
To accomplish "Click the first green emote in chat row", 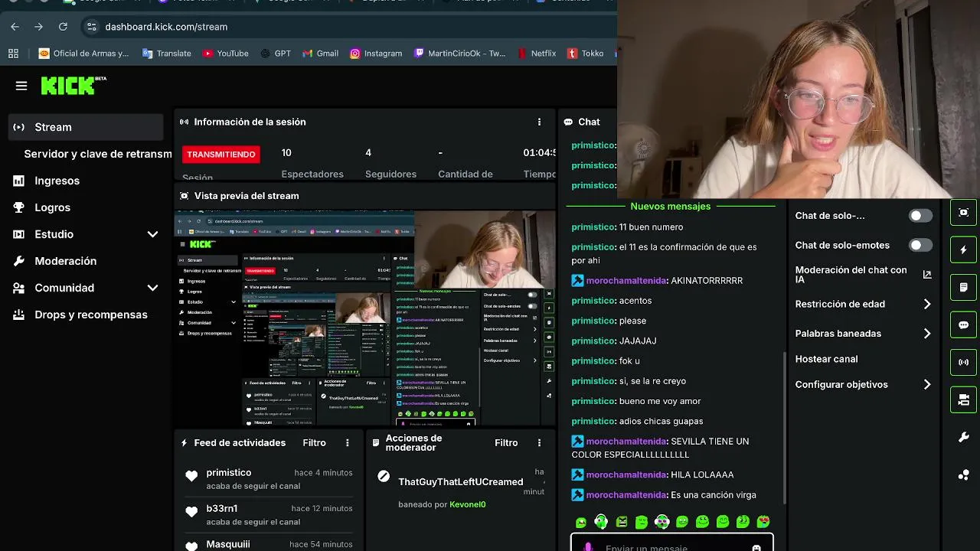I will (x=581, y=523).
